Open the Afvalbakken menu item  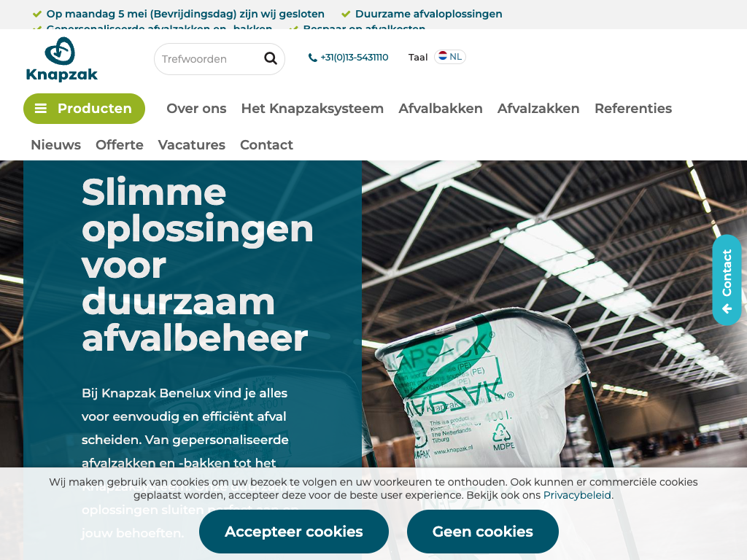440,109
